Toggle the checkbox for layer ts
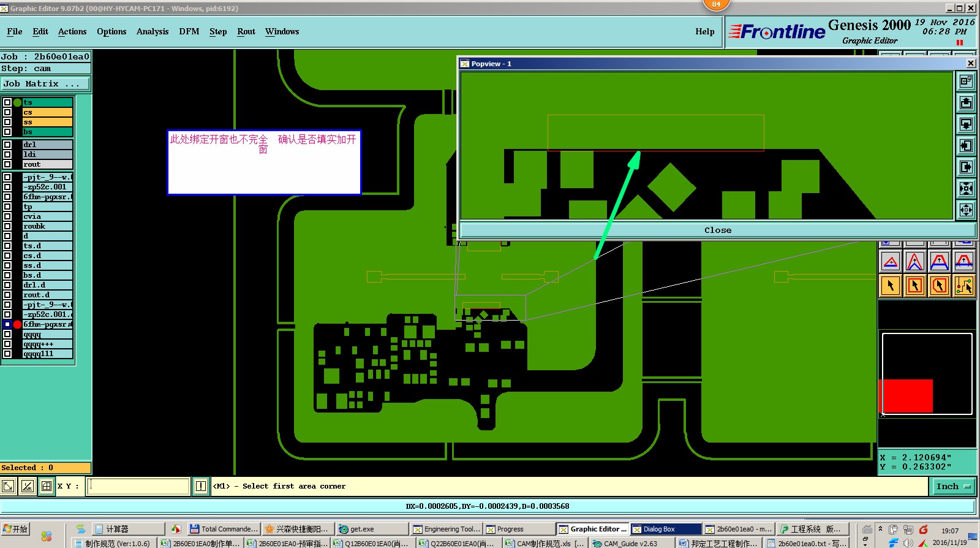Image resolution: width=980 pixels, height=548 pixels. point(7,102)
